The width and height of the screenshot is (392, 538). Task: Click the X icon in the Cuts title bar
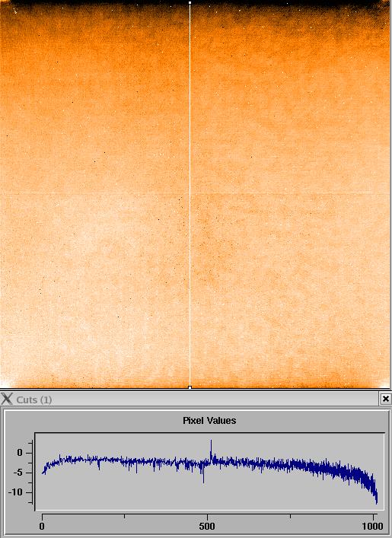7,399
